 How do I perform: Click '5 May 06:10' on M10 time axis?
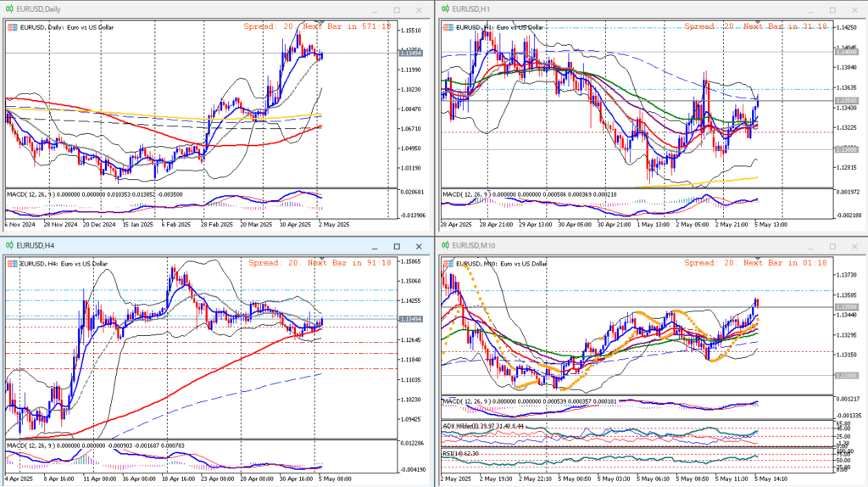[x=654, y=479]
